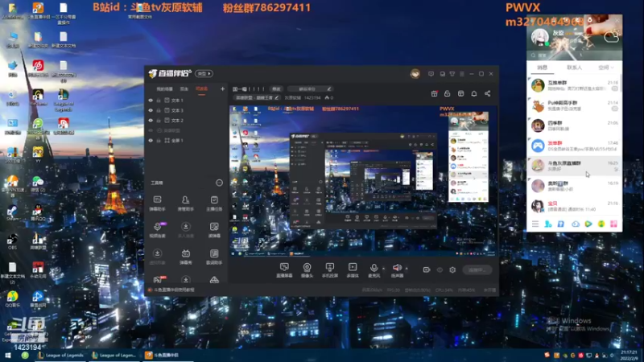This screenshot has width=644, height=362.
Task: Click the QQ search input field
Action: click(574, 55)
